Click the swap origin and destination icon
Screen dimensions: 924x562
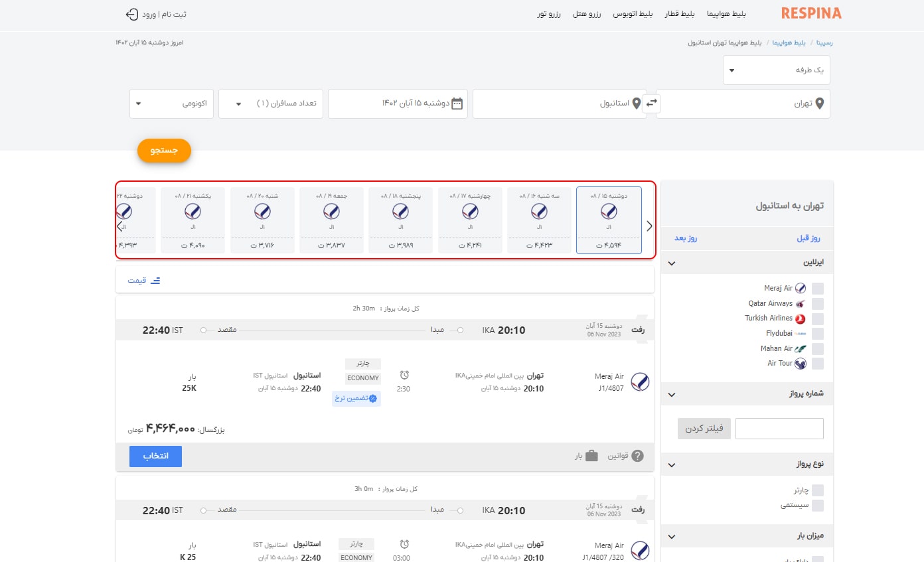(652, 103)
